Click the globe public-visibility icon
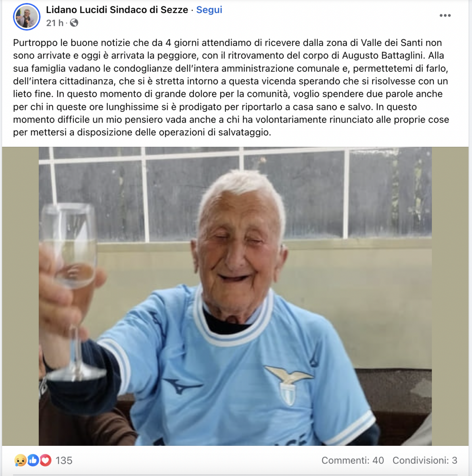The height and width of the screenshot is (476, 472). pos(74,23)
